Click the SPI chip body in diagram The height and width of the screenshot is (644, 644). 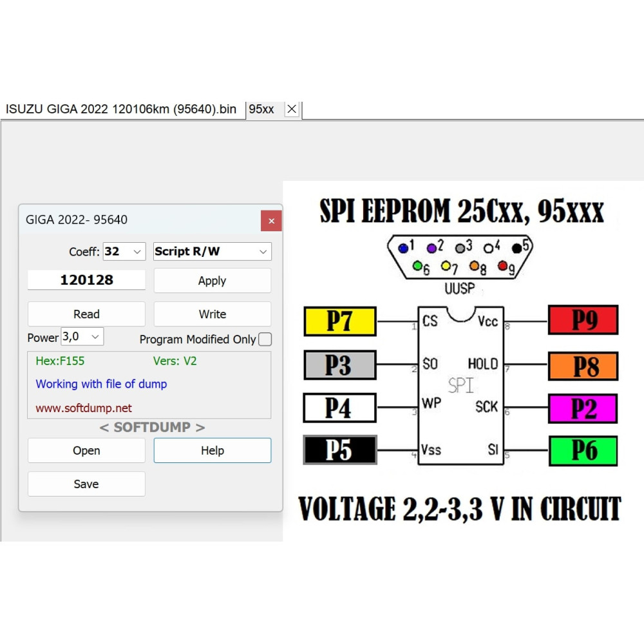461,385
